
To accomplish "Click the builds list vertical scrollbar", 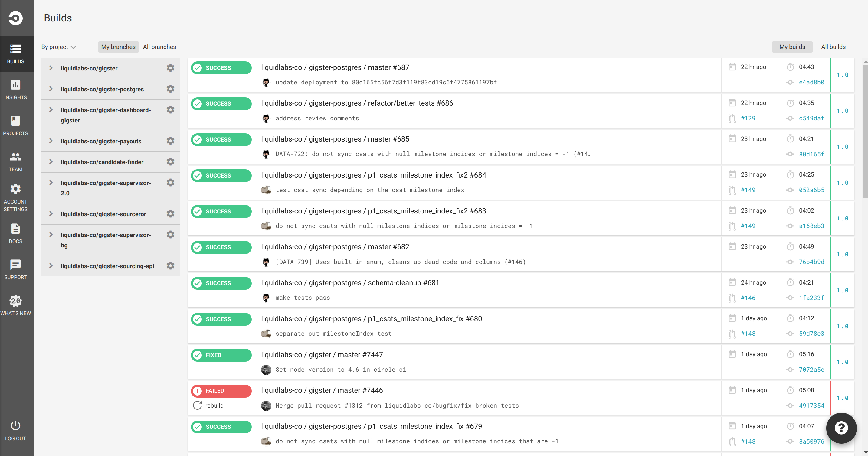I will (x=865, y=131).
